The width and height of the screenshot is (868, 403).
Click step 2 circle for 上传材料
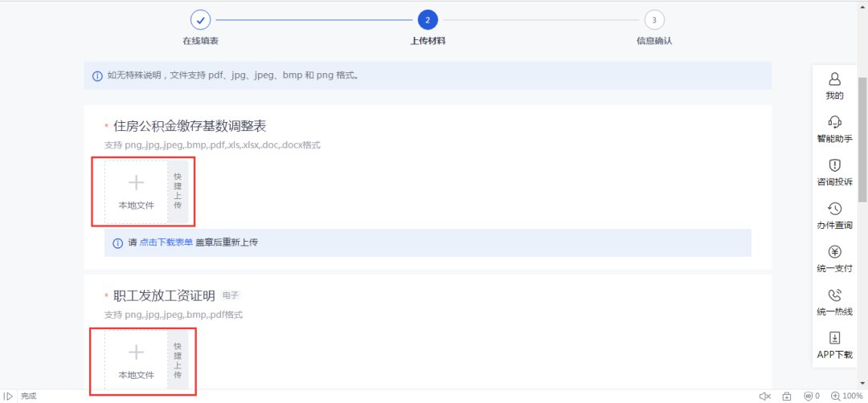pyautogui.click(x=428, y=20)
